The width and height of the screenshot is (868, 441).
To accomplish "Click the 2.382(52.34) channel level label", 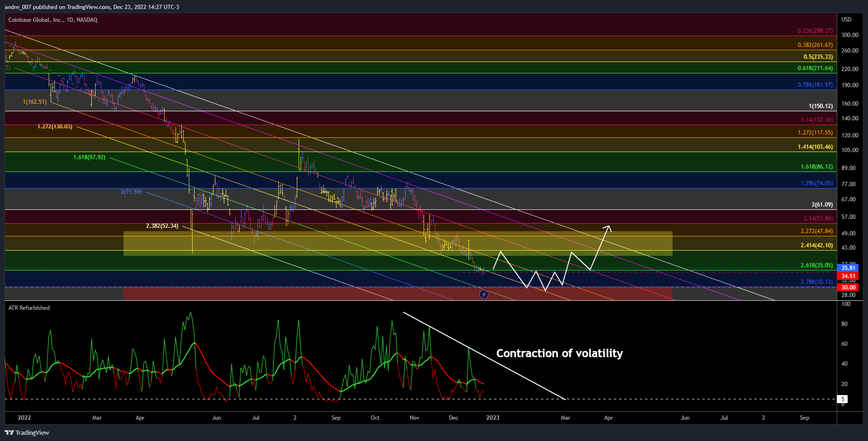I will (162, 226).
